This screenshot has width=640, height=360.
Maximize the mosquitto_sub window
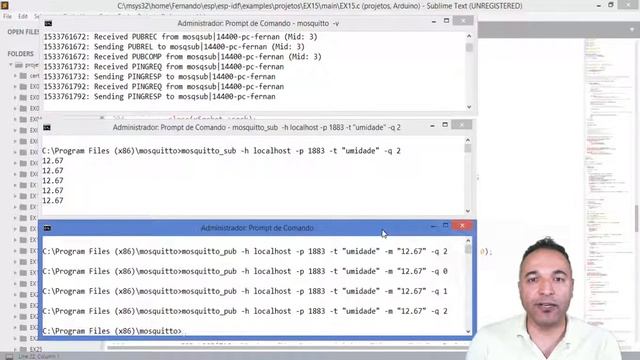(445, 124)
